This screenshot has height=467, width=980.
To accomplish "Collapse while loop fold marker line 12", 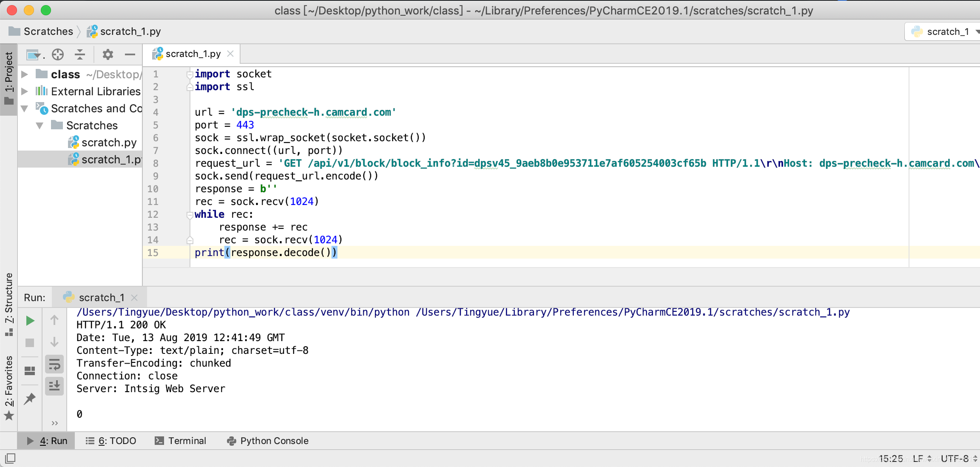I will click(x=190, y=215).
